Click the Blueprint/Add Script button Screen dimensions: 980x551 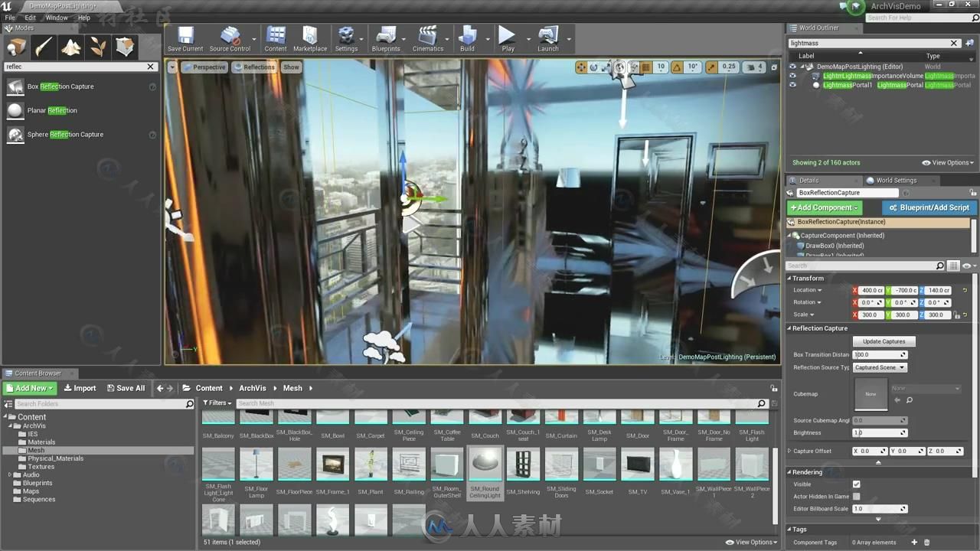coord(929,207)
